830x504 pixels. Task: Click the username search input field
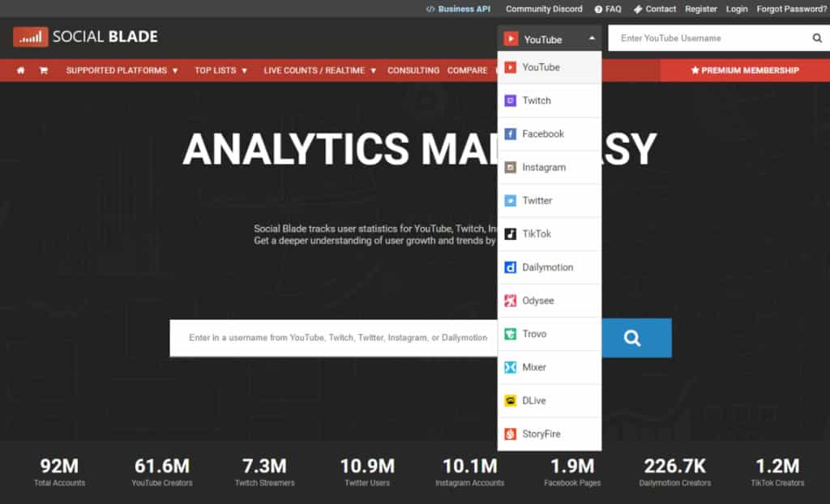coord(713,37)
